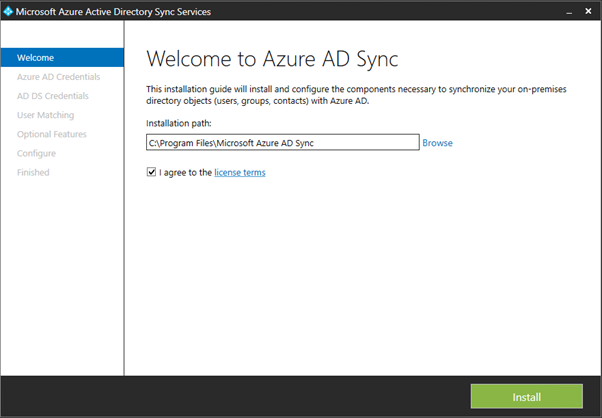The image size is (602, 418).
Task: Open the license terms link
Action: [x=239, y=172]
